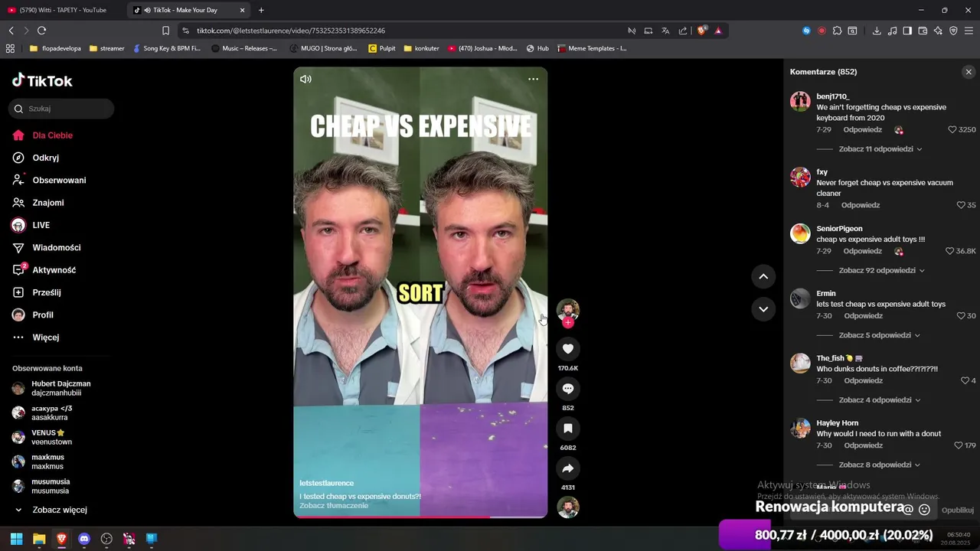Image resolution: width=980 pixels, height=551 pixels.
Task: Click the TikTok logo
Action: pos(42,80)
